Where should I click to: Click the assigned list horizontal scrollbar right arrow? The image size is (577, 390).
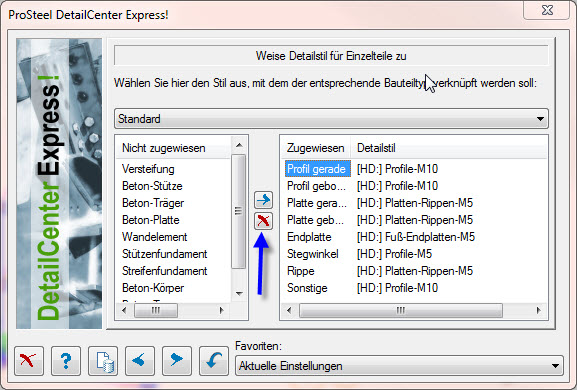pyautogui.click(x=538, y=311)
